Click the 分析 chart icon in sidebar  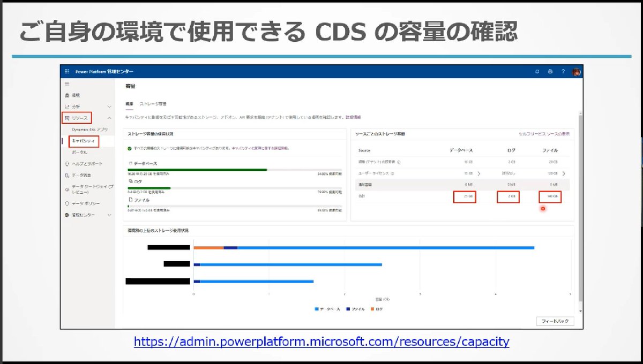point(67,107)
